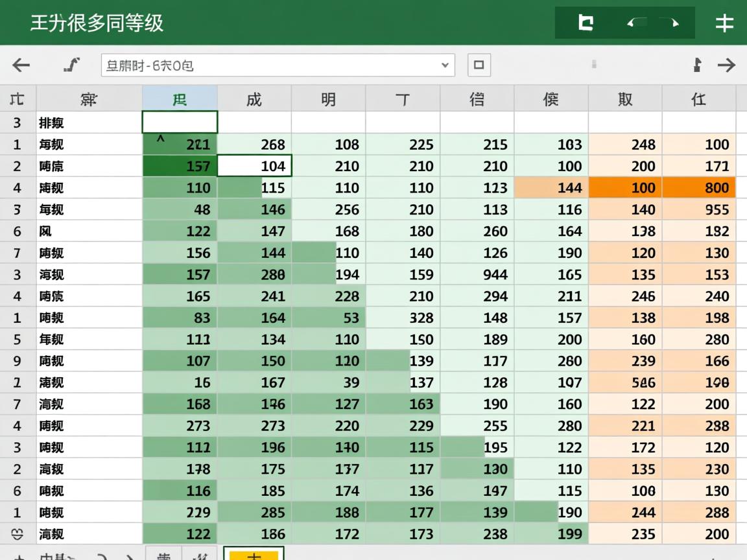Click the redo arrow in the bottom sheet bar
Viewport: 747px width, 560px height.
130,556
